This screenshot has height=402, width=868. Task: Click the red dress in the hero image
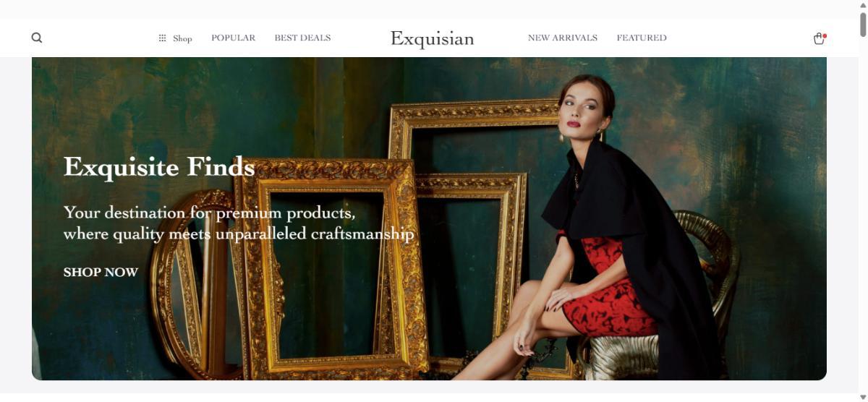tap(606, 289)
